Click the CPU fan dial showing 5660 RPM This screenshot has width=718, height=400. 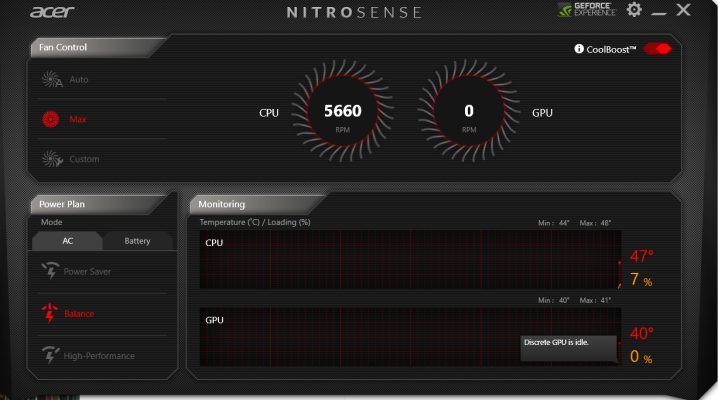pos(343,111)
